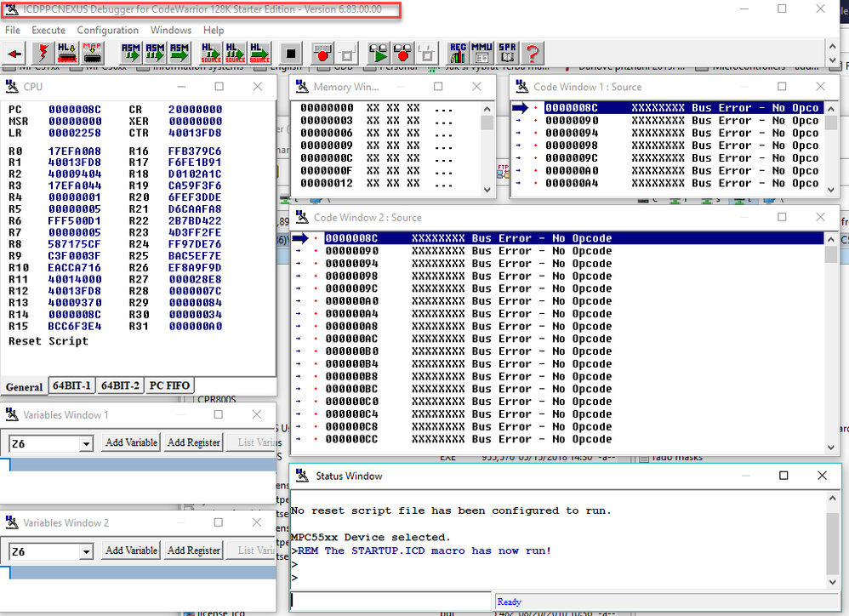Select the General tab in CPU window
The image size is (849, 616).
(25, 386)
